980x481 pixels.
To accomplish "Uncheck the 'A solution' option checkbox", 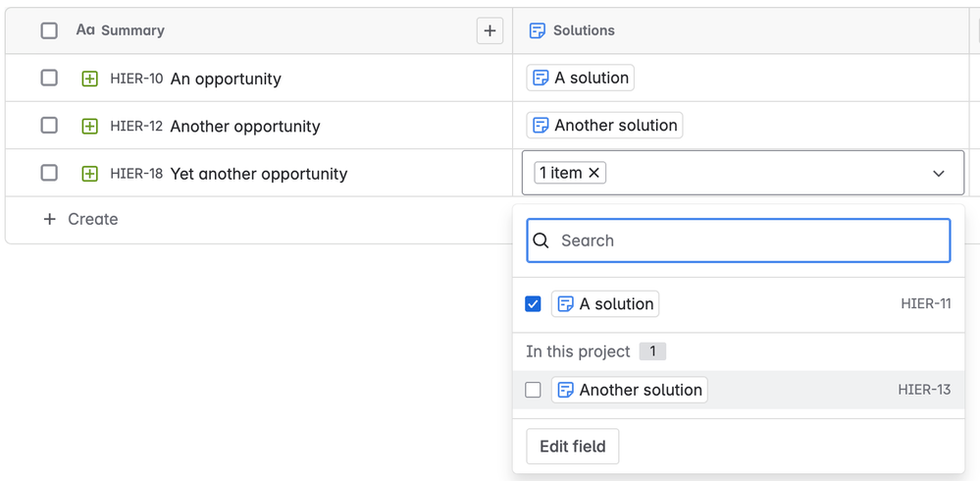I will point(533,304).
